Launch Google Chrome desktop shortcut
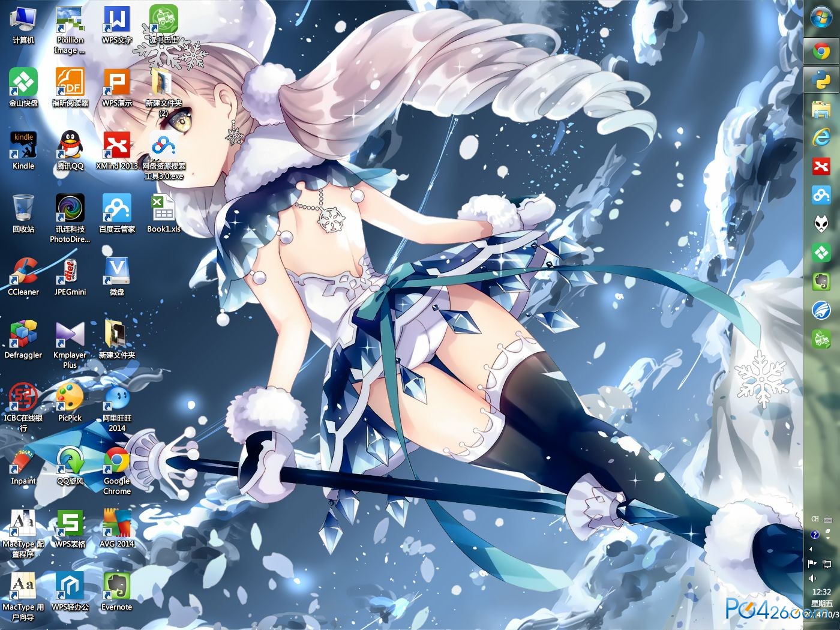Viewport: 840px width, 630px height. pos(117,471)
